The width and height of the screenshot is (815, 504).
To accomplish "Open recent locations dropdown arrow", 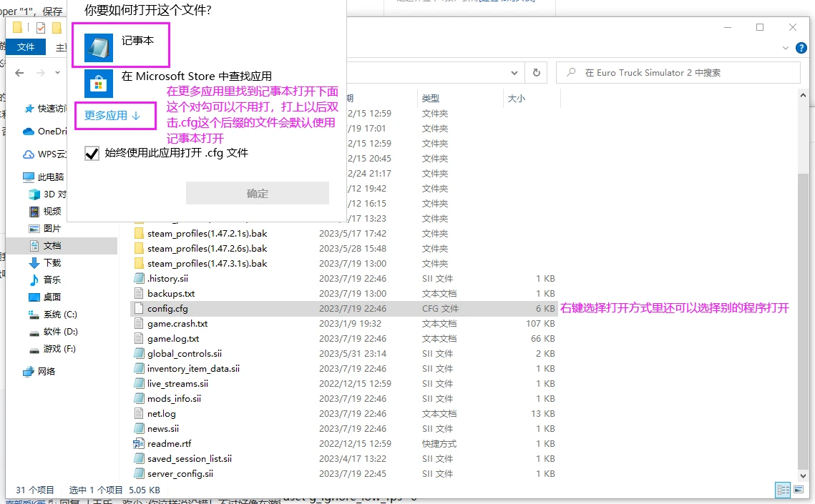I will (58, 73).
